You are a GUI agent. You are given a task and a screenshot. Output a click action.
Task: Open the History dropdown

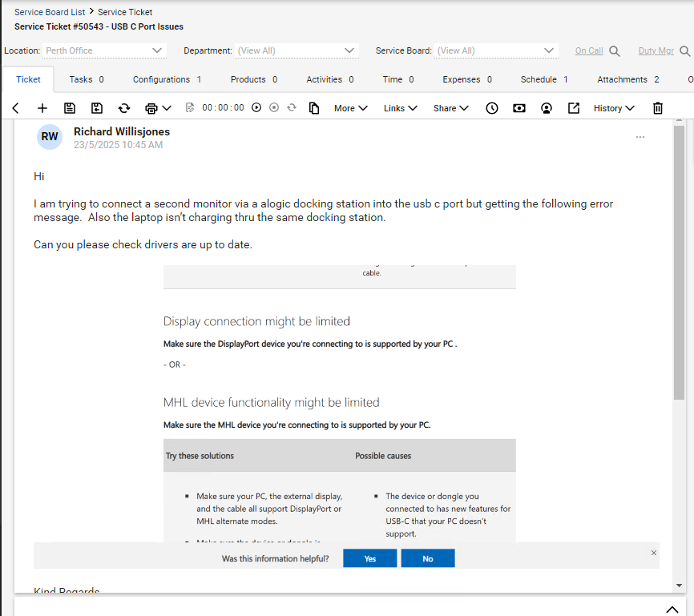[614, 108]
